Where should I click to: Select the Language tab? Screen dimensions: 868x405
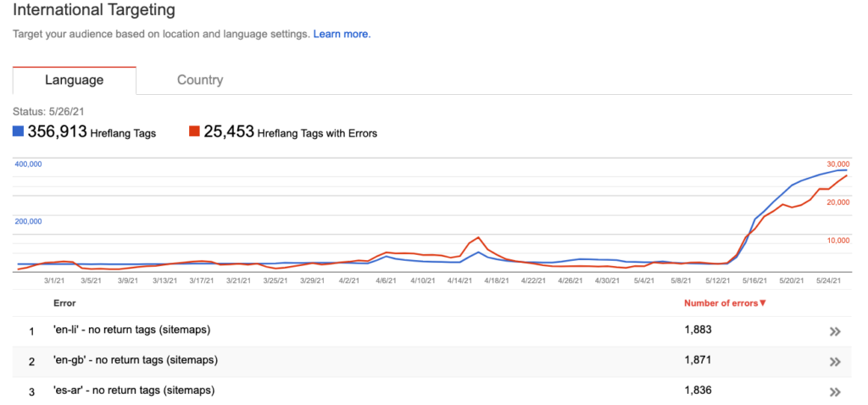tap(75, 80)
